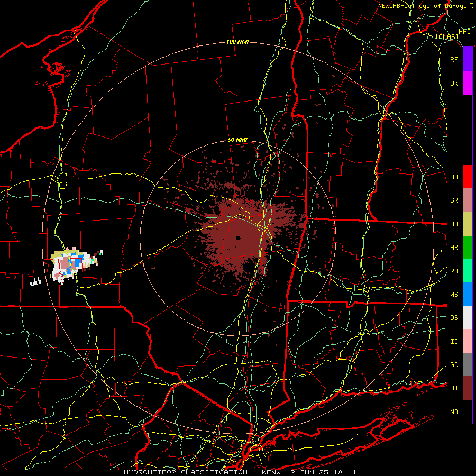
Task: Click the BD legend label text
Action: [x=454, y=224]
